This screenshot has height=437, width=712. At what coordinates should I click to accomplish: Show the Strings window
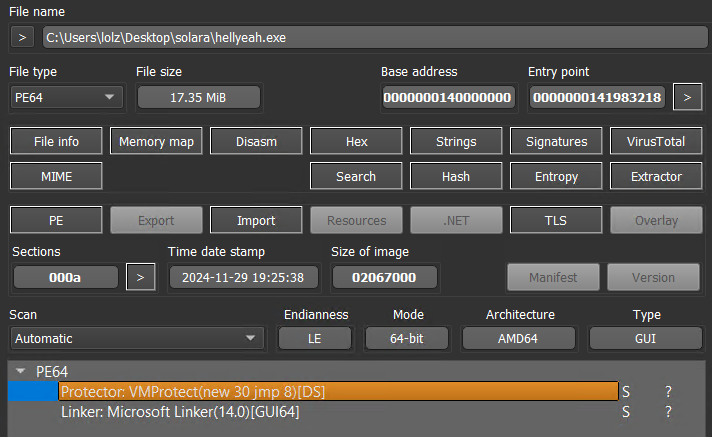coord(456,141)
